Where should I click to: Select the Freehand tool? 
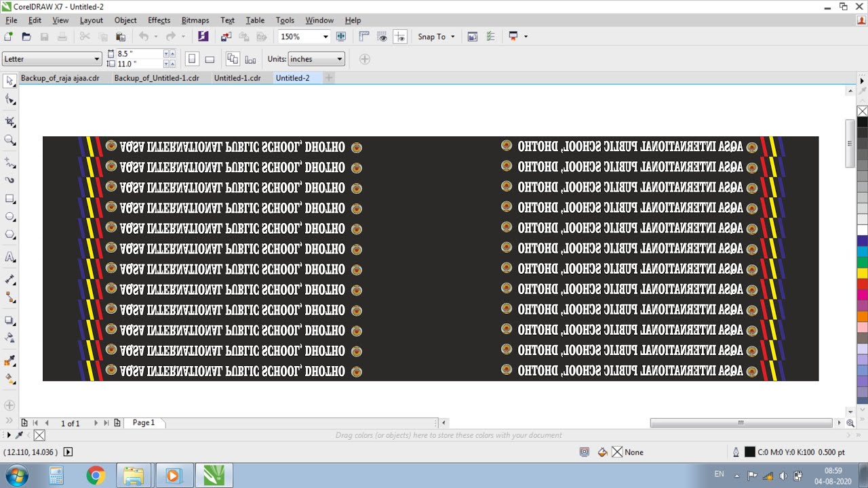click(x=9, y=163)
